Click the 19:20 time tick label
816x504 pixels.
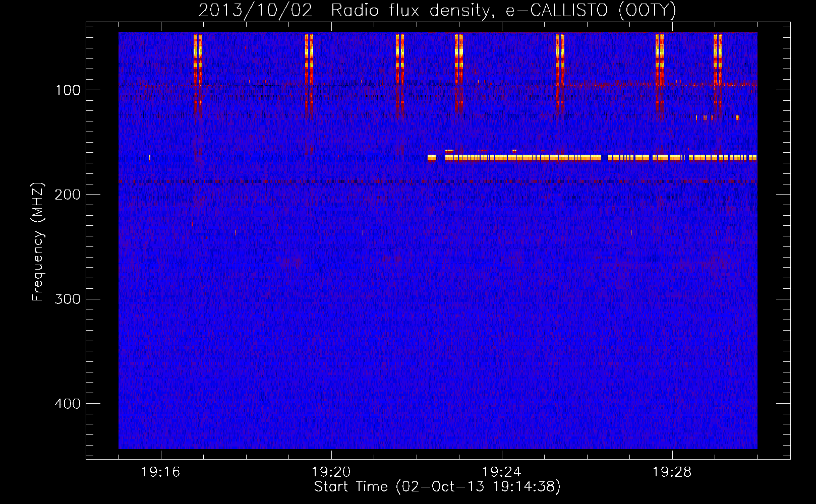coord(331,472)
